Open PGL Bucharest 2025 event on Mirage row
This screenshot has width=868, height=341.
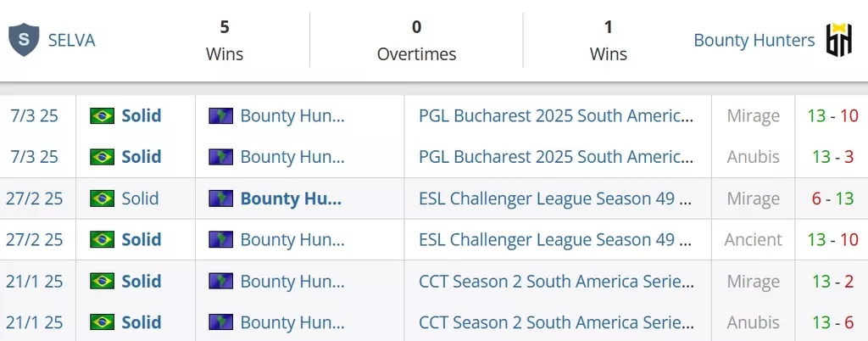(556, 115)
